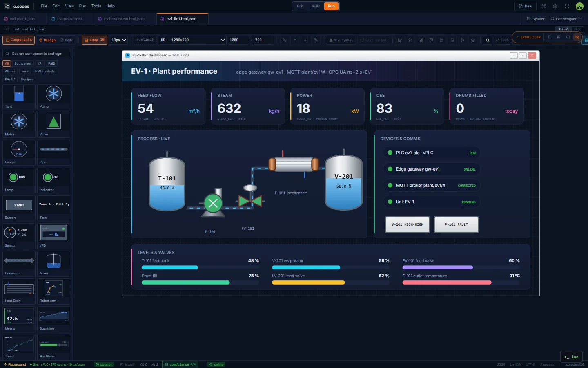Switch to Code view in the top-right toggle

[577, 29]
